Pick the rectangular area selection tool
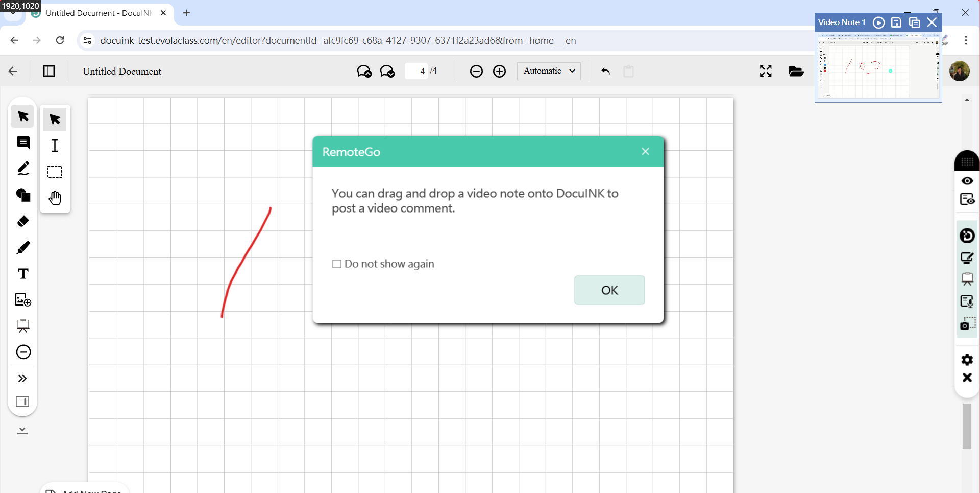Viewport: 980px width, 493px height. [x=55, y=172]
